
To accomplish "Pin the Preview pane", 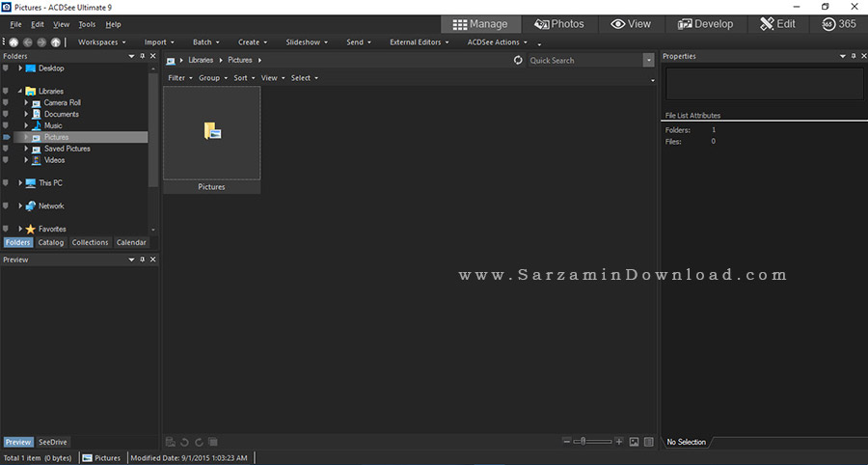I will 143,260.
